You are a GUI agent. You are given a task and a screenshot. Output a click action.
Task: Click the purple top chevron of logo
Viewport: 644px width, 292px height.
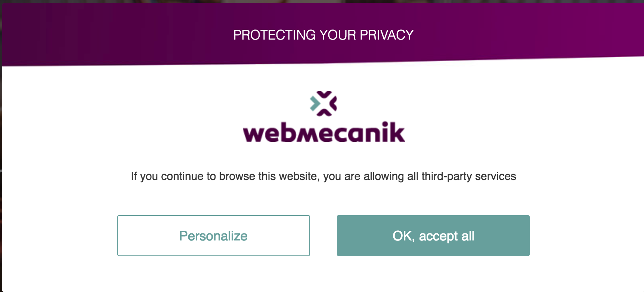(324, 94)
